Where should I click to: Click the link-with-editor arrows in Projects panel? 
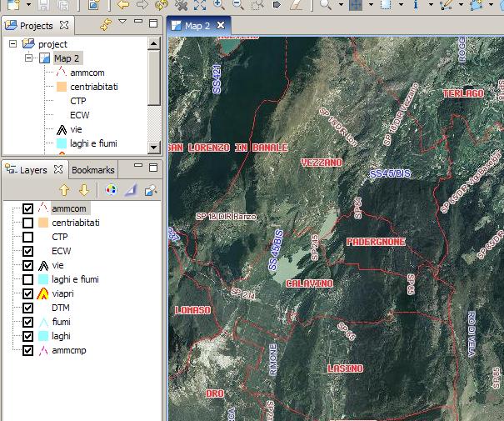106,26
